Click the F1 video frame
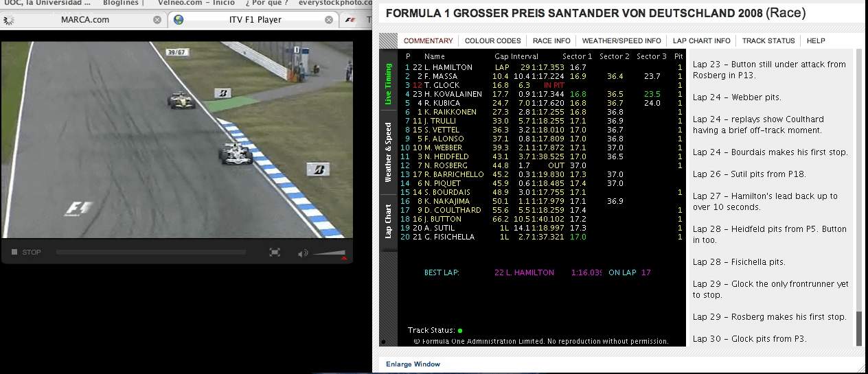 click(x=176, y=140)
